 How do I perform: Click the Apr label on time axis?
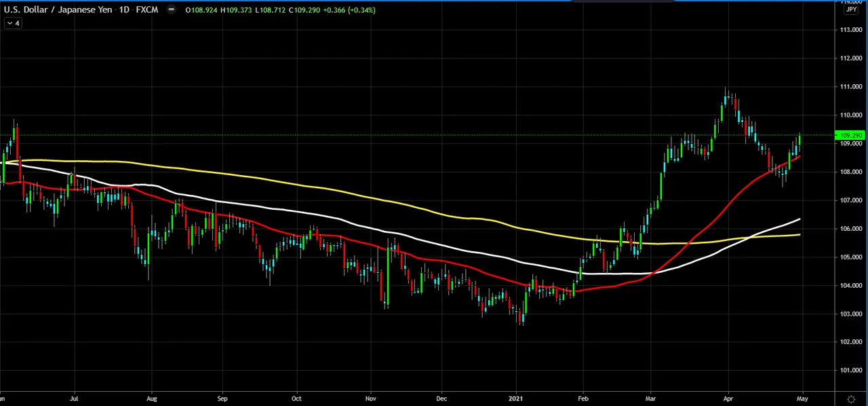click(728, 399)
